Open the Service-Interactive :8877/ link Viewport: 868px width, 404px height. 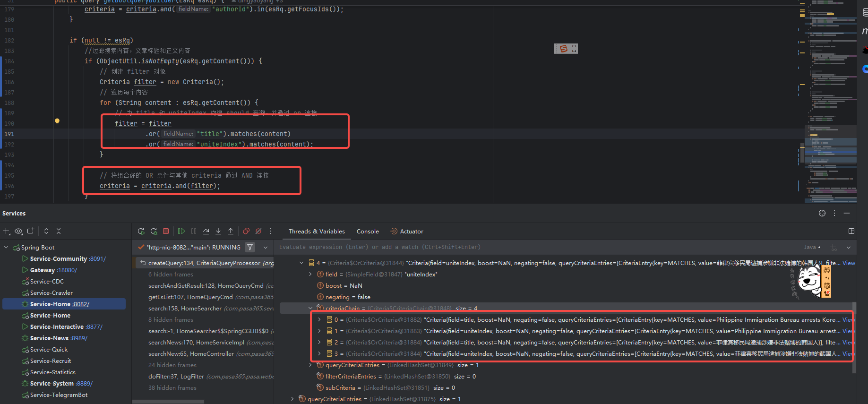[94, 327]
